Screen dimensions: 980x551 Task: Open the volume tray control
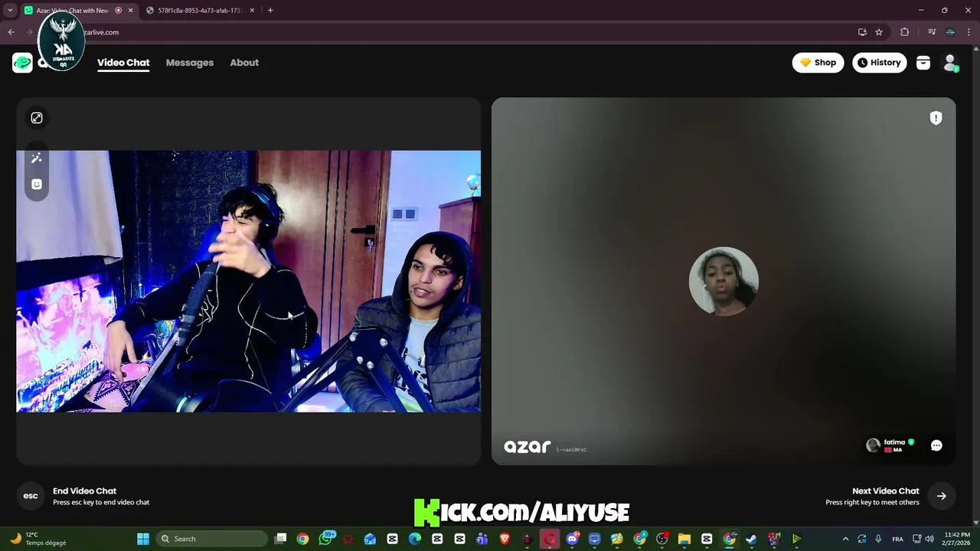click(x=929, y=539)
